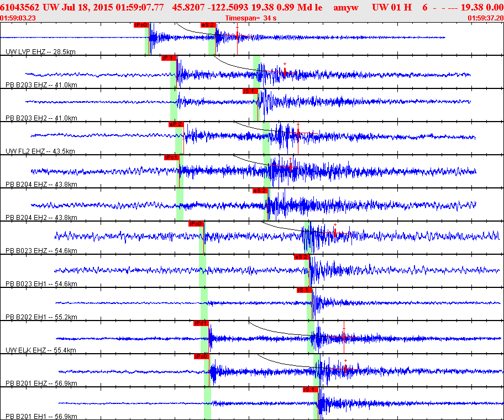This screenshot has height=420, width=504.
Task: Click the eP 2 pick on UW FL2 EHZ
Action: tap(176, 124)
